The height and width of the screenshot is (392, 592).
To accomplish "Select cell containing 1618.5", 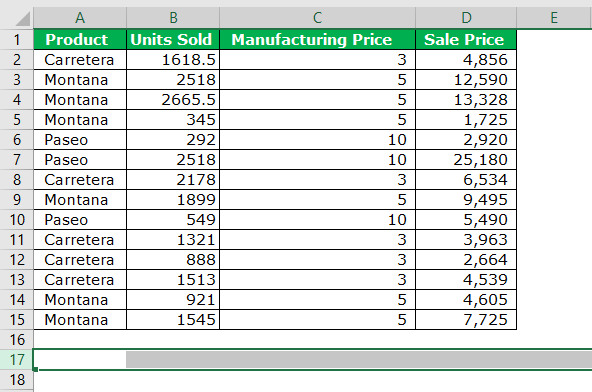I will pyautogui.click(x=173, y=60).
